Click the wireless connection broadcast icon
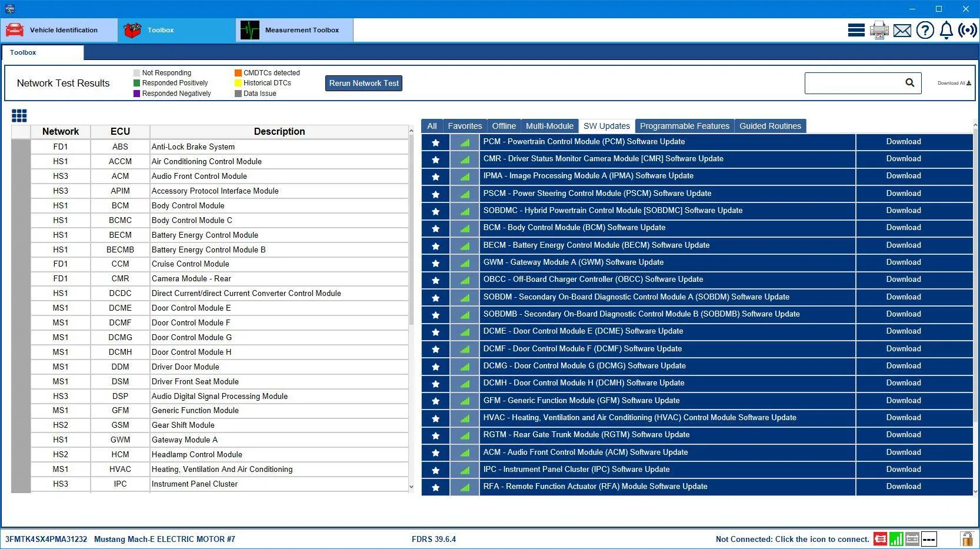Screen dimensions: 980x549 [x=967, y=30]
